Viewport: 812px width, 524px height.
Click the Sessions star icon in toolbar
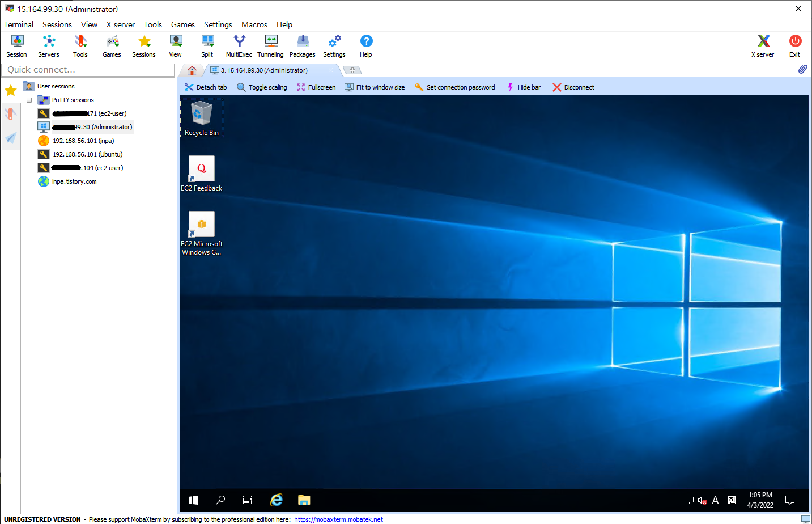(144, 46)
